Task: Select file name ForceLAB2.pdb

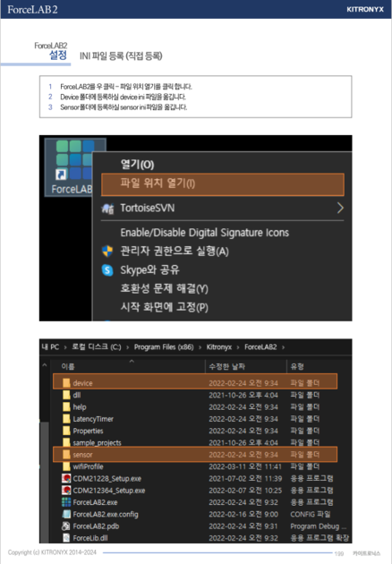Action: (96, 526)
